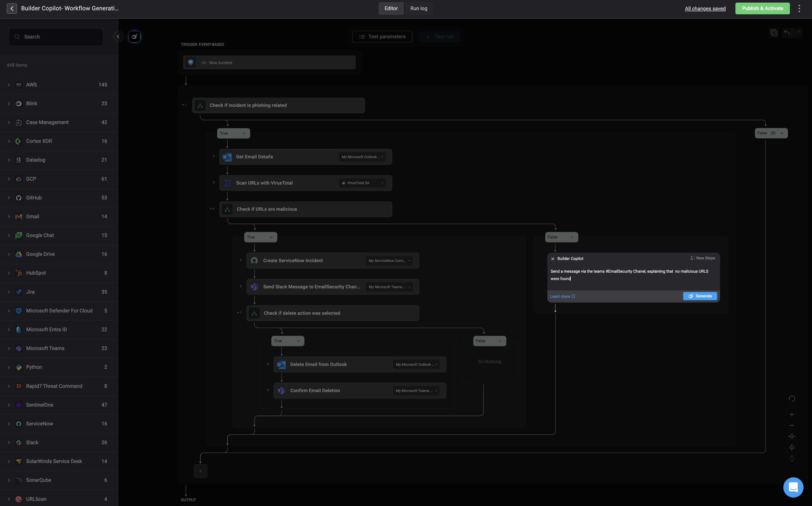Open Get Email Details Outlook connection dropdown
Screen dimensions: 812x506
(x=363, y=157)
